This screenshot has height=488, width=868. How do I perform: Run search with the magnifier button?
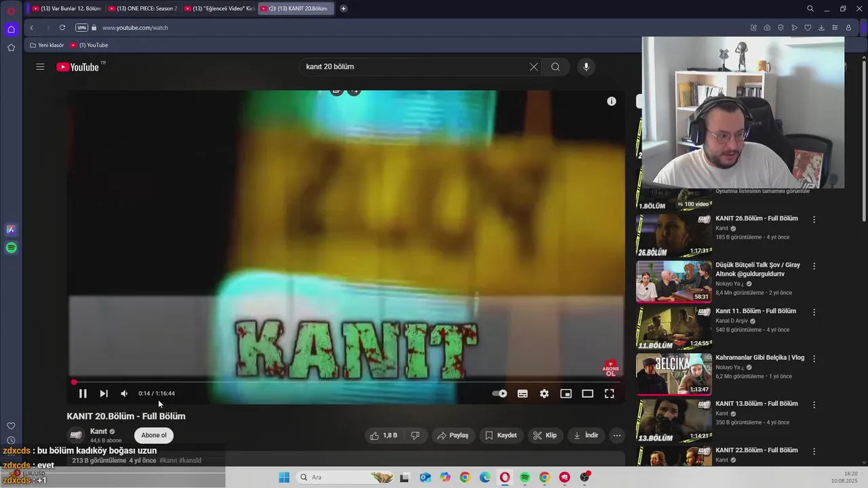click(555, 66)
